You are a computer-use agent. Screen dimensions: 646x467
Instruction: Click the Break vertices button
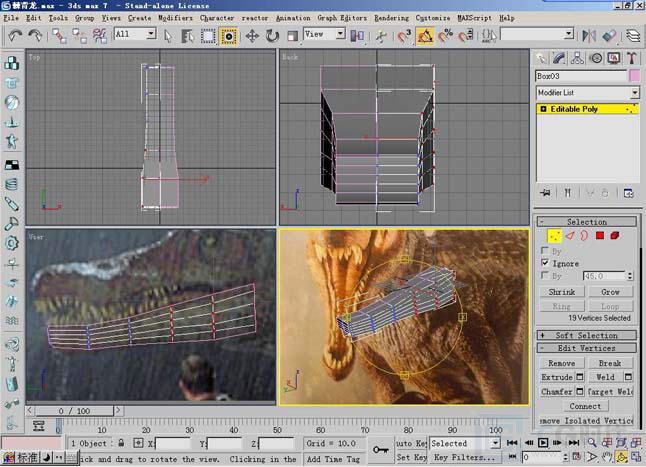pyautogui.click(x=611, y=363)
